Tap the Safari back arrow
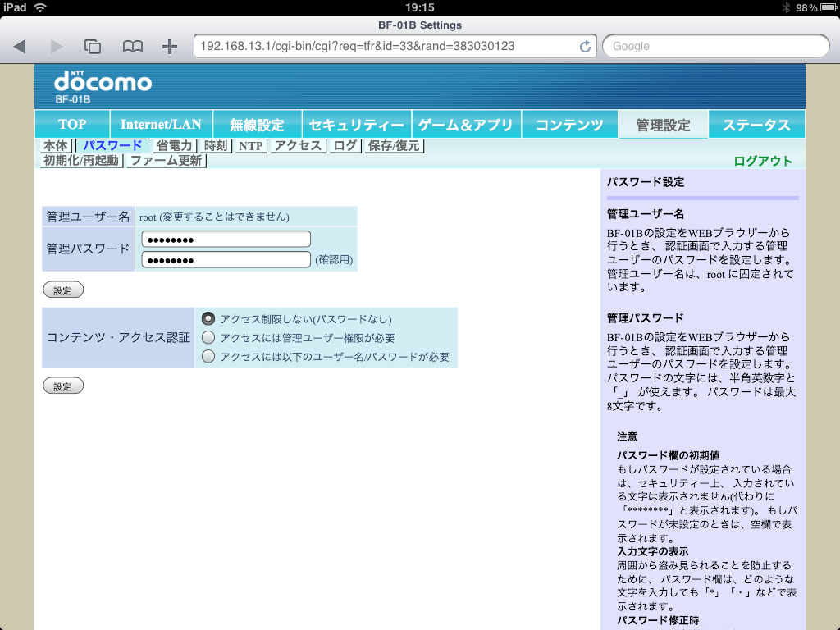Viewport: 840px width, 630px height. tap(20, 47)
